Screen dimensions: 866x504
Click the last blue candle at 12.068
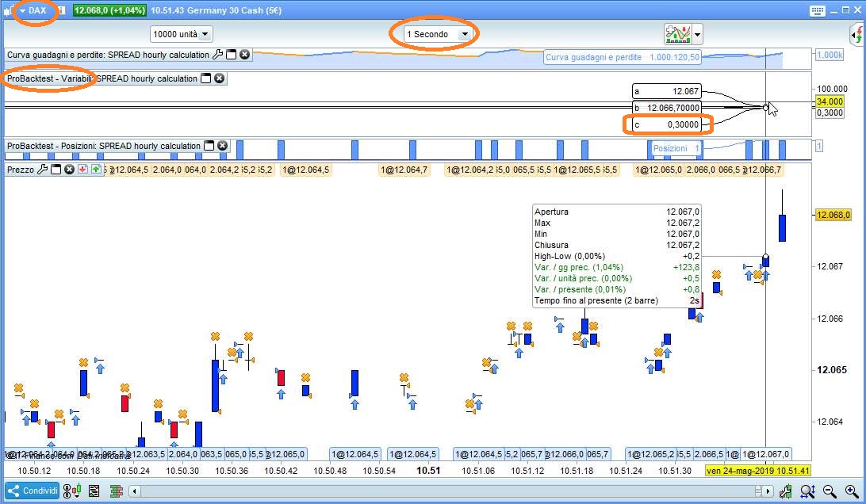point(782,227)
